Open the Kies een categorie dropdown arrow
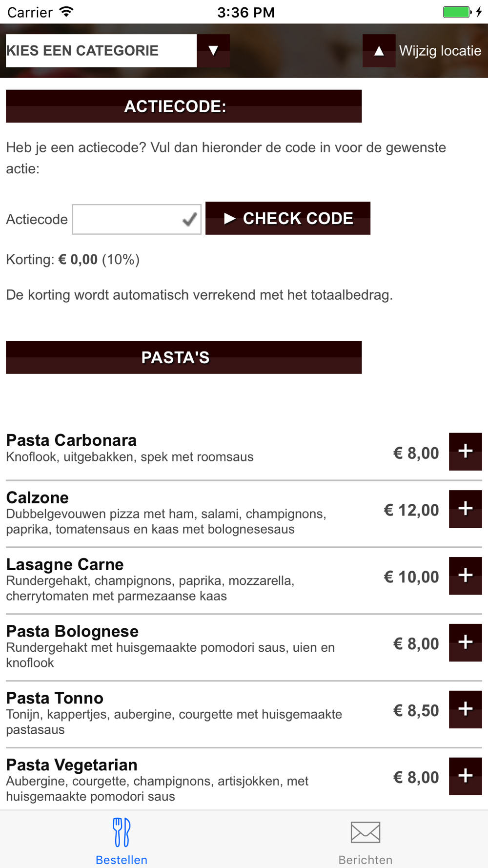This screenshot has width=488, height=868. [x=213, y=51]
